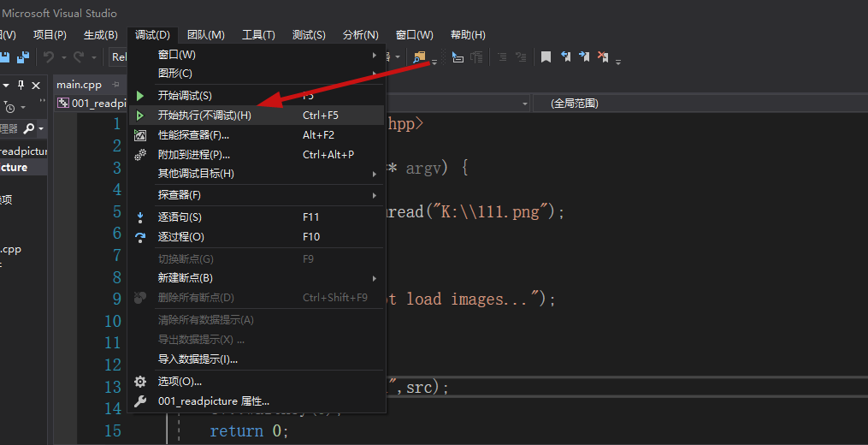Choose 逐语句(S) step into item
The height and width of the screenshot is (445, 868).
(257, 217)
